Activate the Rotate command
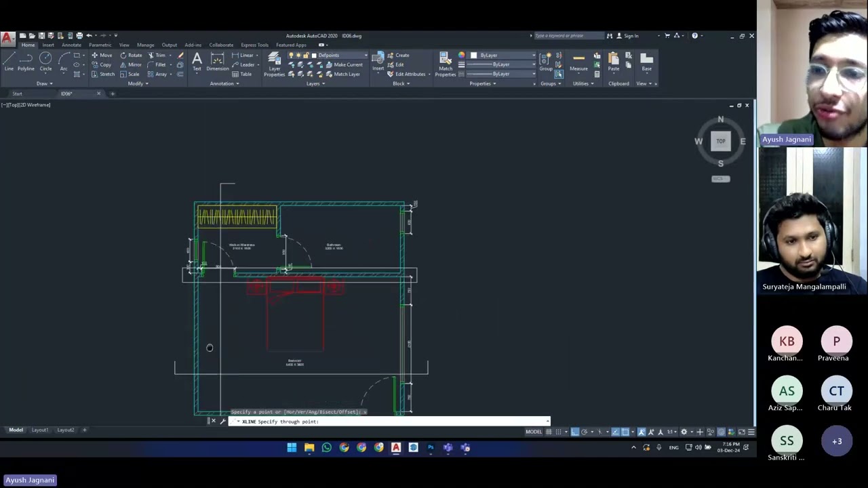868x488 pixels. click(132, 56)
